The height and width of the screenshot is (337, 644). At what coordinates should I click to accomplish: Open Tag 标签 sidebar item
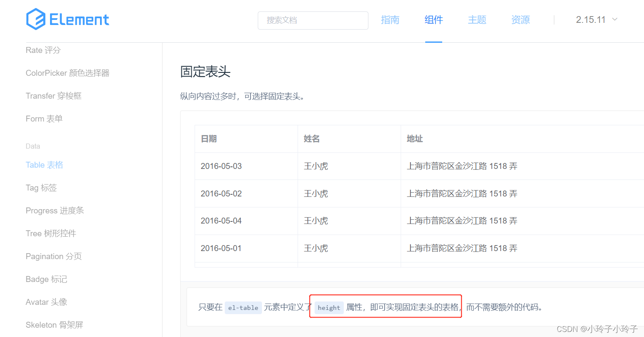(41, 188)
